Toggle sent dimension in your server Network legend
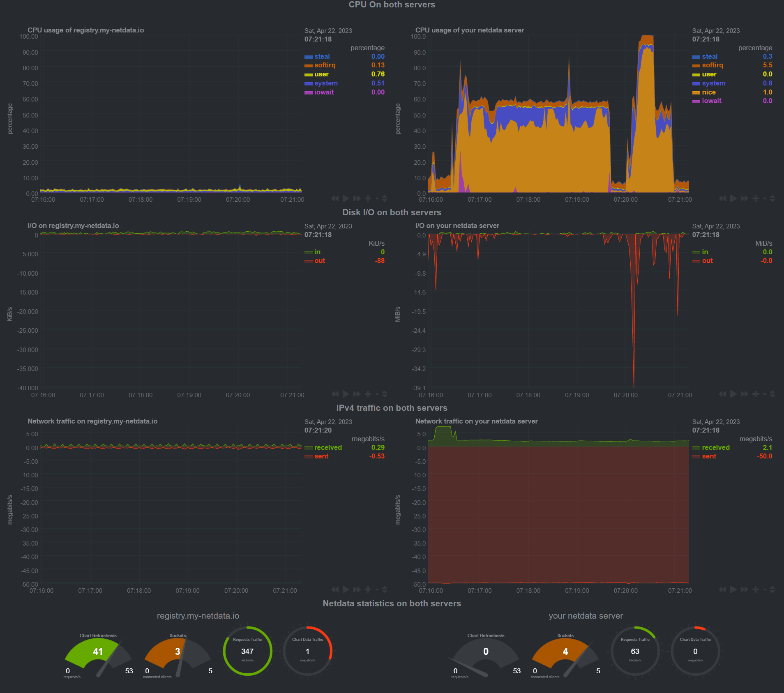This screenshot has height=693, width=784. point(709,456)
